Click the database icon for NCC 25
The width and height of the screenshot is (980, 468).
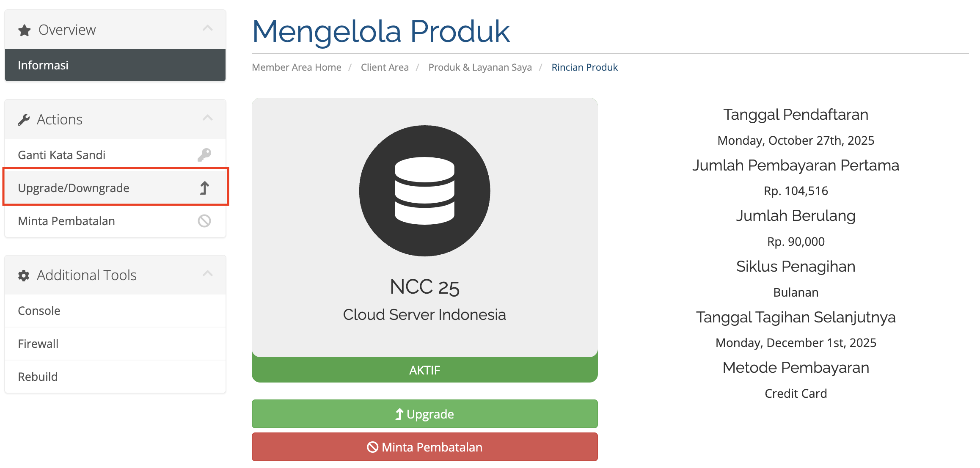pyautogui.click(x=424, y=191)
